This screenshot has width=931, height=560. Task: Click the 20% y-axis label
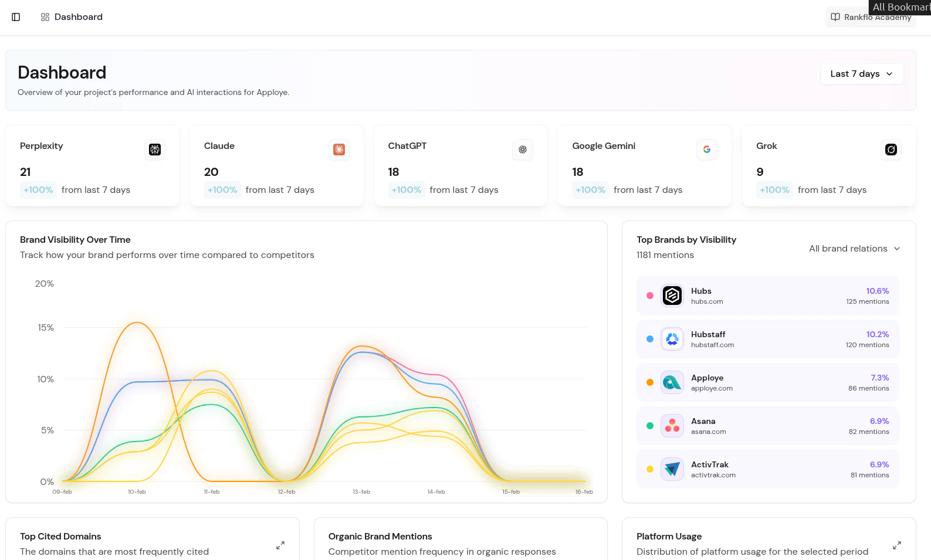point(45,284)
